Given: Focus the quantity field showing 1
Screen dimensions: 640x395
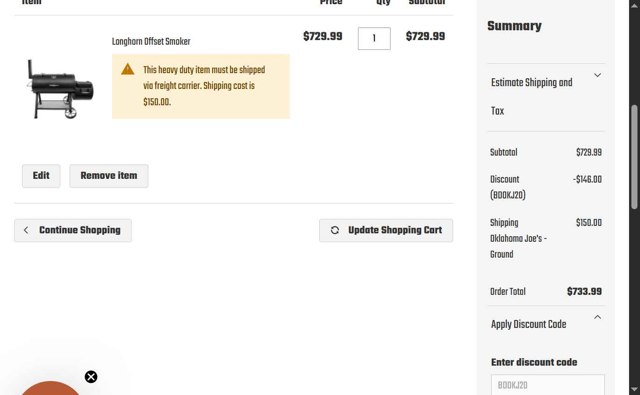Looking at the screenshot, I should pos(374,38).
